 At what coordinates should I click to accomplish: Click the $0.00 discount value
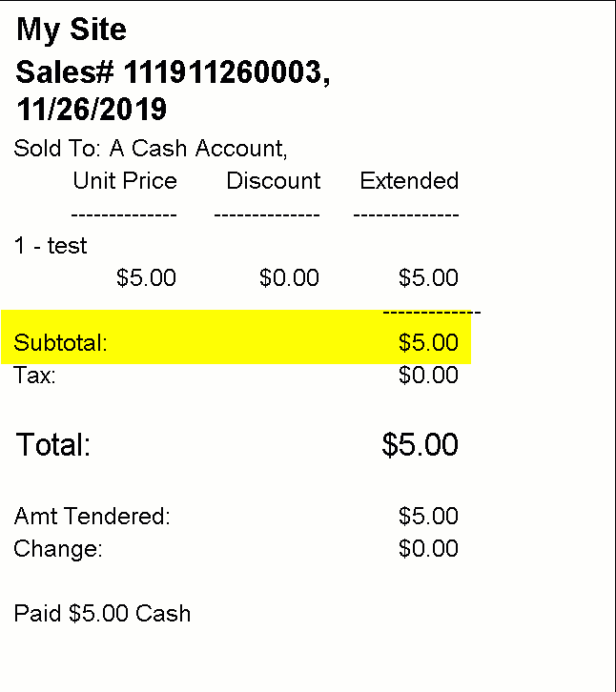pos(289,277)
